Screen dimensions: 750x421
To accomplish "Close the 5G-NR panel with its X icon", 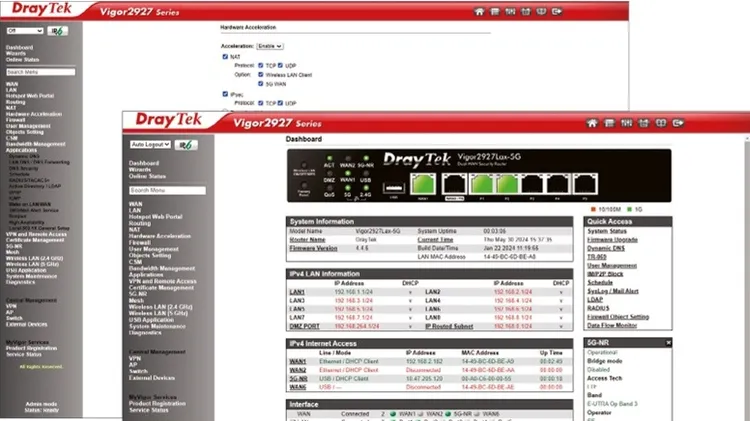I will coord(668,343).
